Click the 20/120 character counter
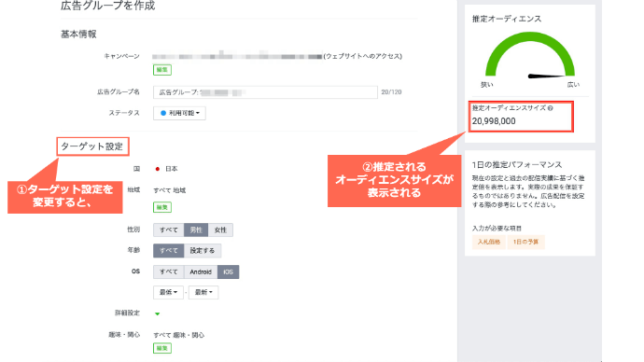Viewport: 644px width, 362px height. click(391, 92)
